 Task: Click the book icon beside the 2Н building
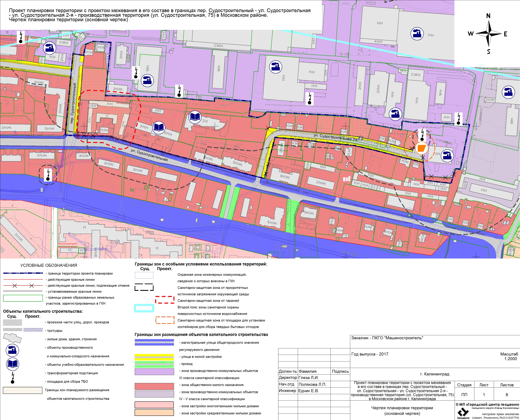point(195,117)
